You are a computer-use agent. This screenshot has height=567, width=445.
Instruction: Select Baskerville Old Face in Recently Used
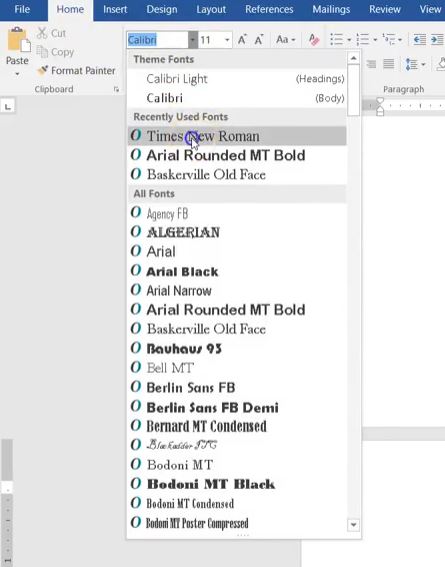coord(237,174)
